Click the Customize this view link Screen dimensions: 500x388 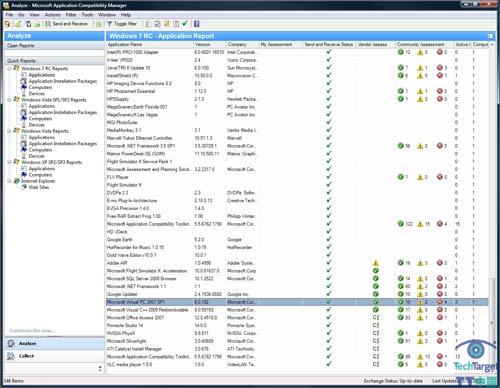coord(32,331)
